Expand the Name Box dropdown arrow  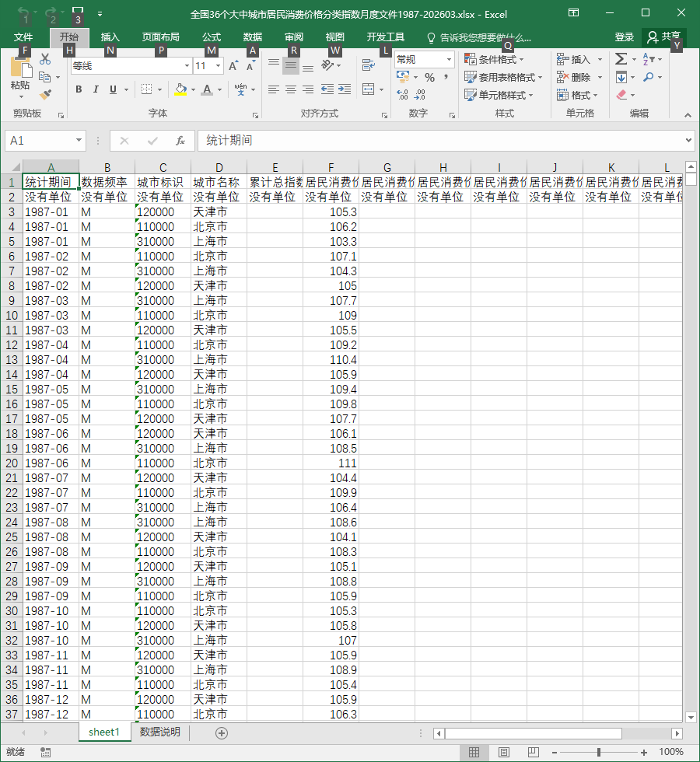click(79, 141)
